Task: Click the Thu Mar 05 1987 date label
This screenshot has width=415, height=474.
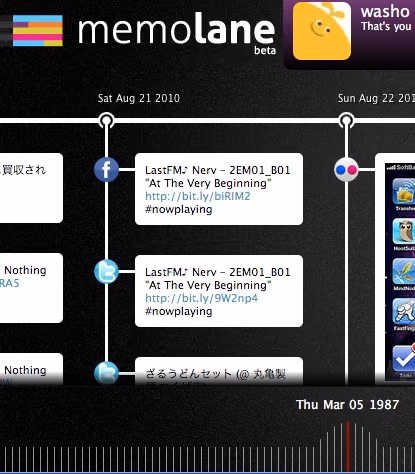Action: pyautogui.click(x=348, y=405)
